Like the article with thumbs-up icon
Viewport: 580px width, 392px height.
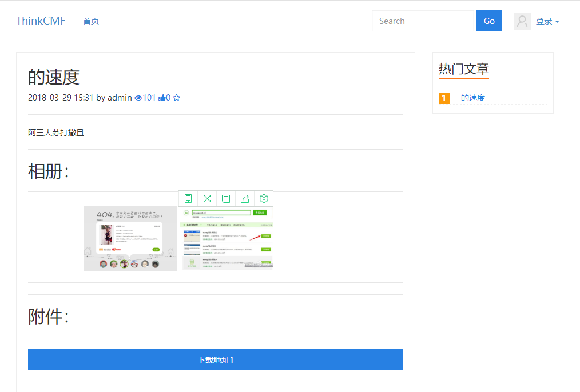coord(162,98)
